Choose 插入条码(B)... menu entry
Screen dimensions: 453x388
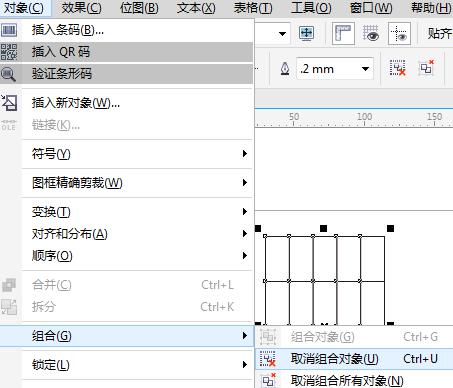[127, 30]
